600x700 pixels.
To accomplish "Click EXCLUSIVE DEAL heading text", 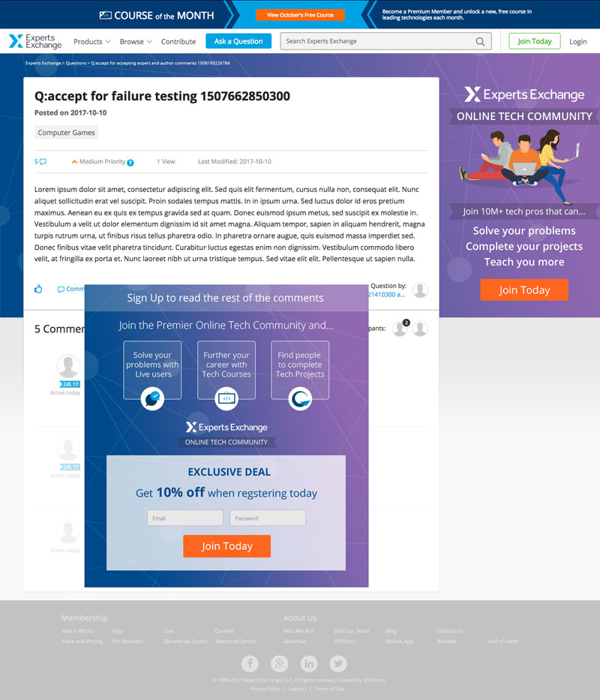I will click(229, 472).
